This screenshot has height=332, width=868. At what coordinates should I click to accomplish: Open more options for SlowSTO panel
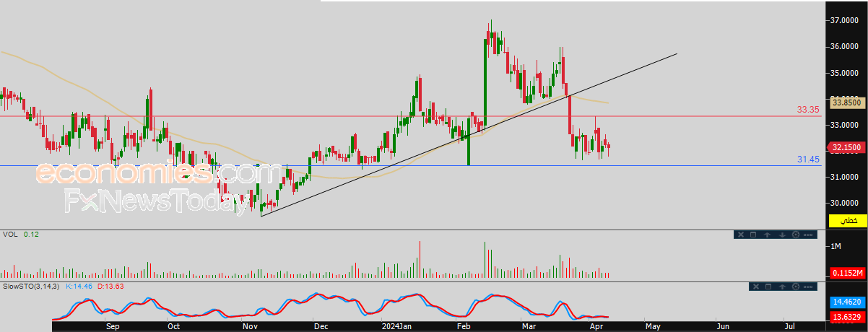pos(808,287)
